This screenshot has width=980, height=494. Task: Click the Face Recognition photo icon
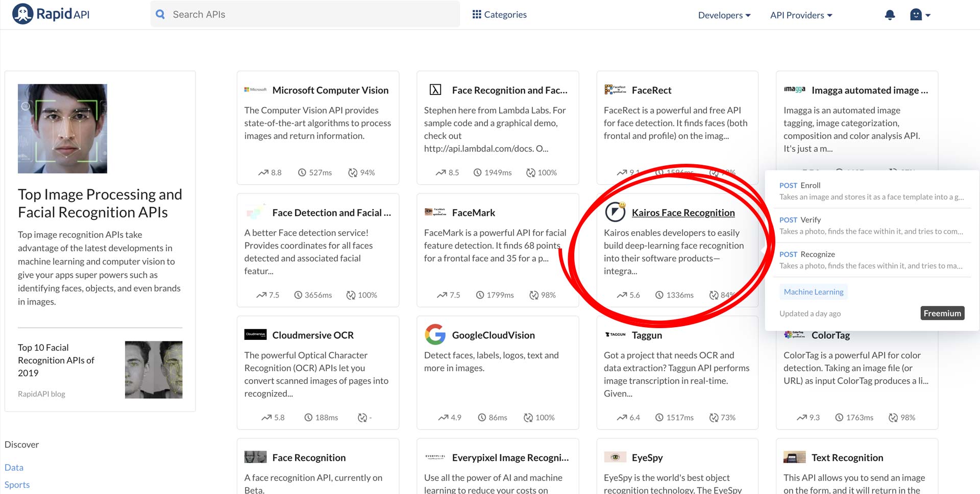pyautogui.click(x=255, y=457)
